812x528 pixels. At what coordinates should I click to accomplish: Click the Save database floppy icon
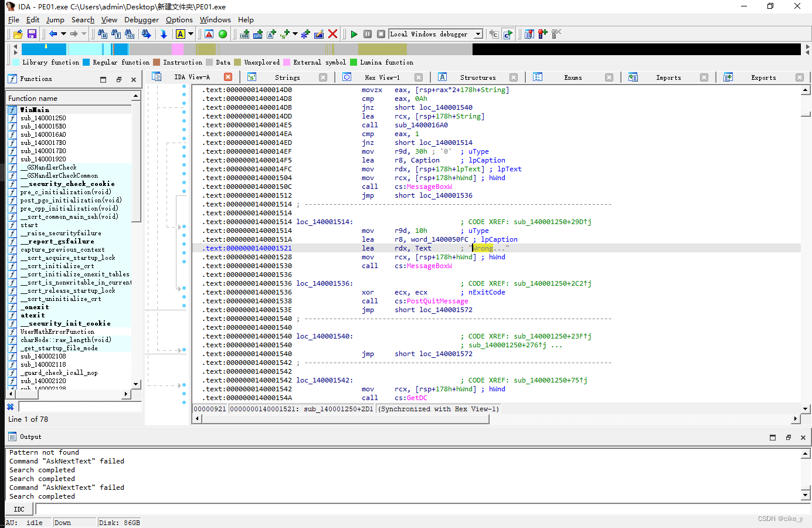32,34
